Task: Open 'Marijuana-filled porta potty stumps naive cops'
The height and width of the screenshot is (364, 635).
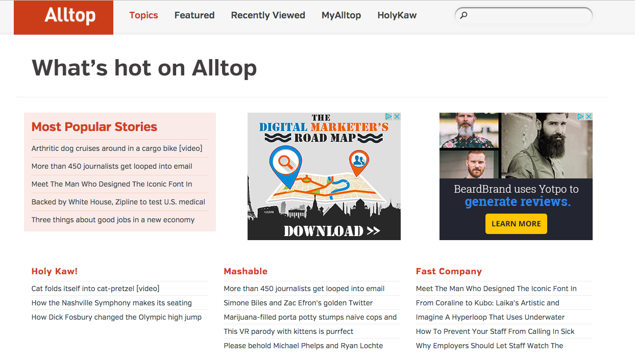Action: [310, 317]
